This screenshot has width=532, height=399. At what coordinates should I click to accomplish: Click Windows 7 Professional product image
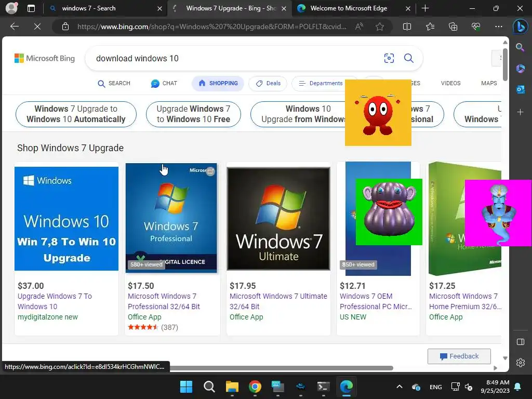coord(171,218)
